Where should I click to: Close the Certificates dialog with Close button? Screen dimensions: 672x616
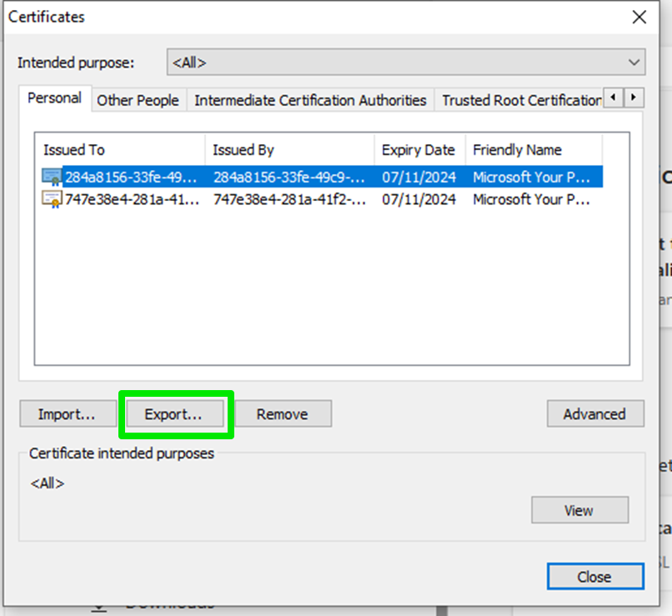pyautogui.click(x=595, y=577)
